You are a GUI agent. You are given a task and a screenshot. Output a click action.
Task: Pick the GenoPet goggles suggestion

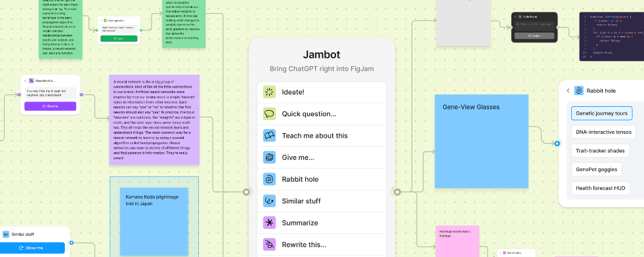coord(596,169)
